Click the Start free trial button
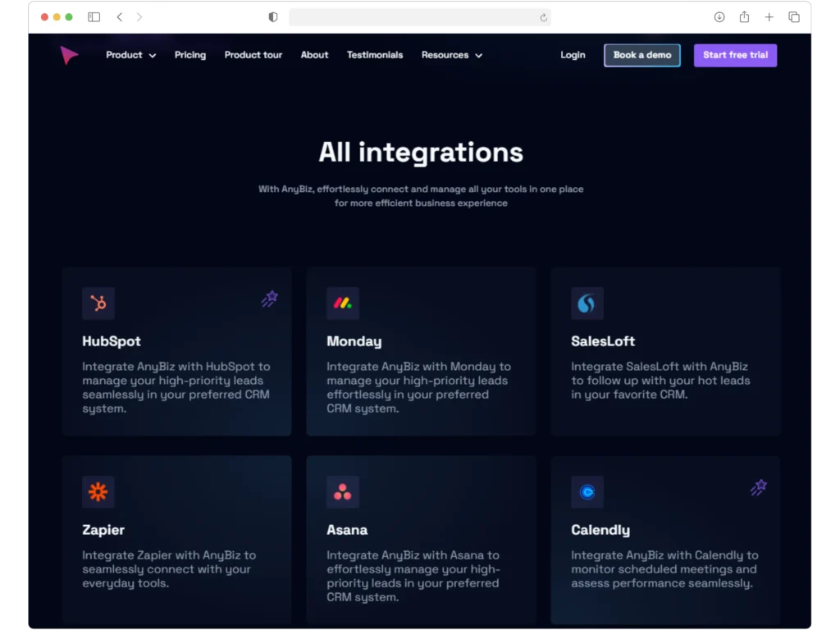 coord(736,55)
